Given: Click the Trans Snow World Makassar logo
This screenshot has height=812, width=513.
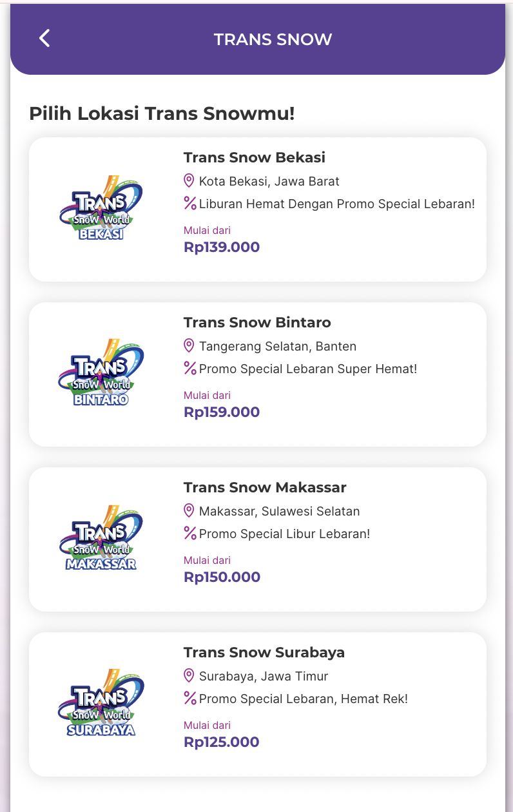Looking at the screenshot, I should [101, 538].
